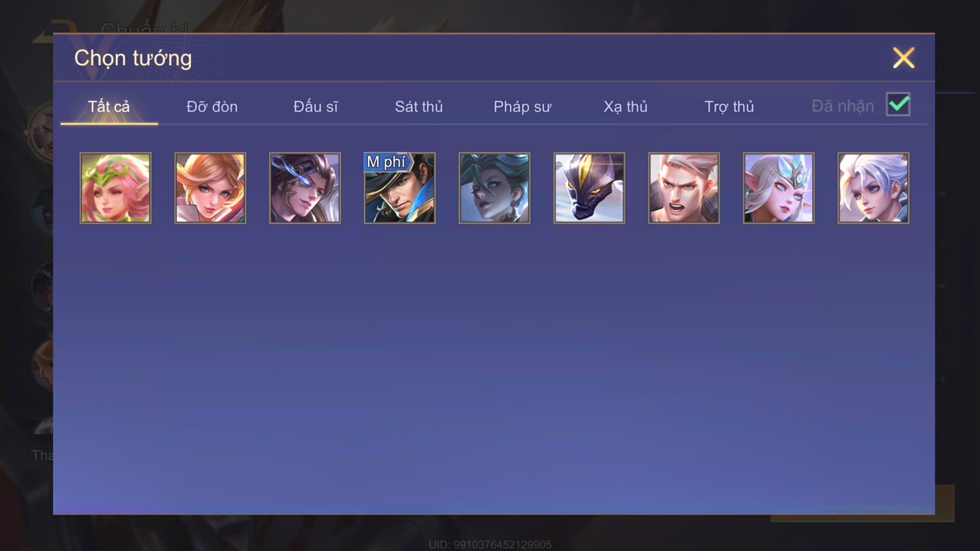Show the Sát thủ heroes tab
980x551 pixels.
pos(419,107)
